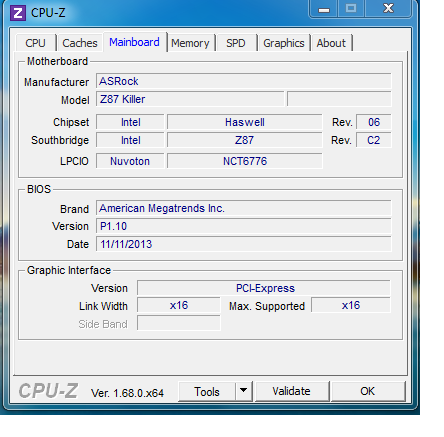Click the Tools button
Image resolution: width=444 pixels, height=437 pixels.
pos(207,392)
